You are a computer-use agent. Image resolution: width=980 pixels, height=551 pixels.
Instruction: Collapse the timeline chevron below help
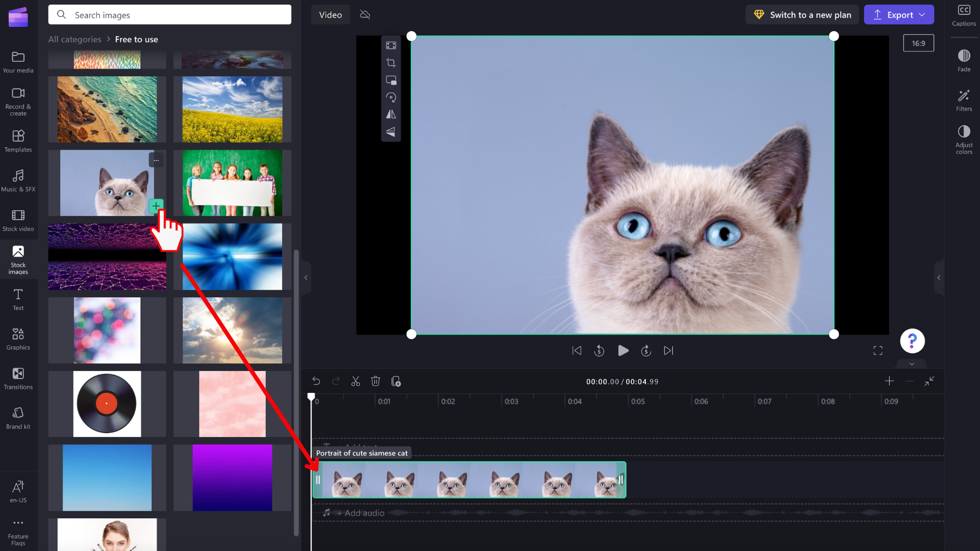[x=912, y=364]
